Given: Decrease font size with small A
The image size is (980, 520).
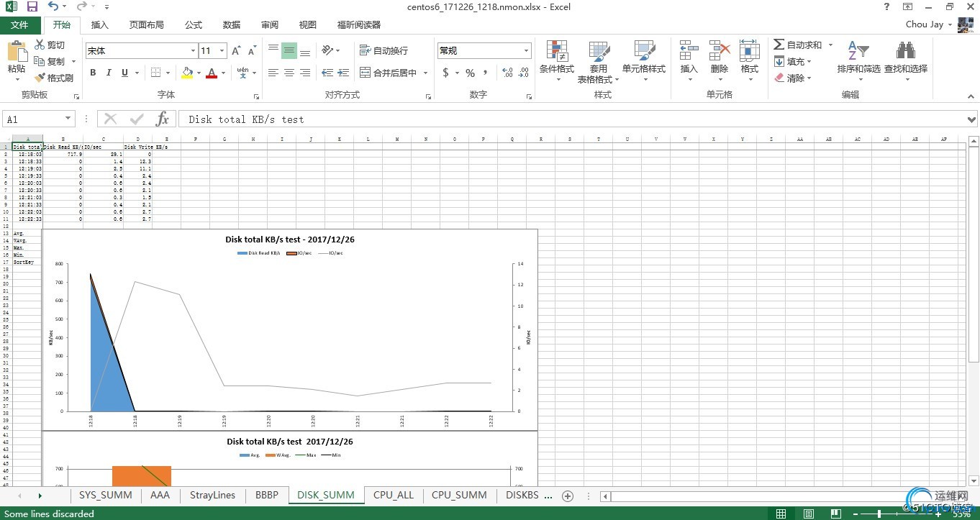Looking at the screenshot, I should [252, 50].
